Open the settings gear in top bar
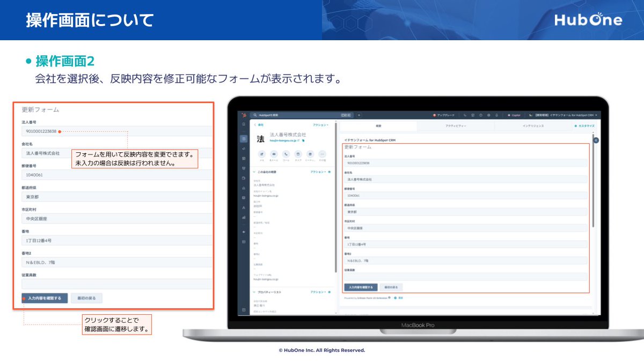The height and width of the screenshot is (362, 644). 488,115
